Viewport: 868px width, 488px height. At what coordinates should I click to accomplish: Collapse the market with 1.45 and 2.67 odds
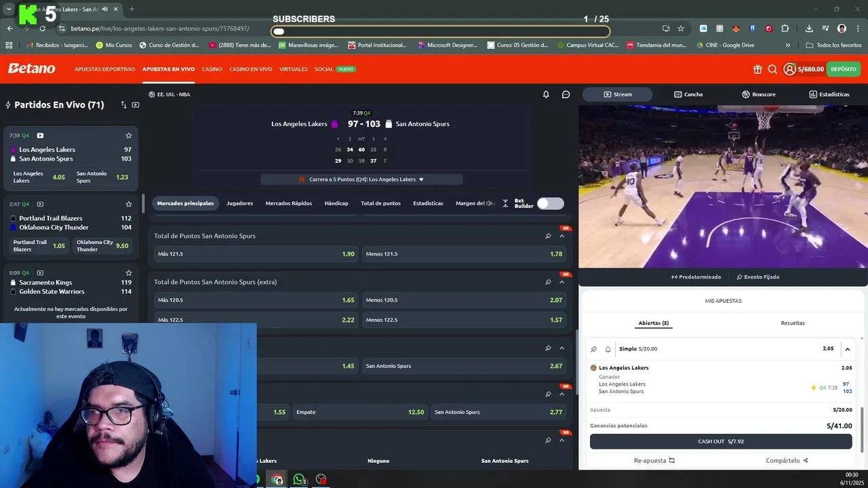point(561,348)
